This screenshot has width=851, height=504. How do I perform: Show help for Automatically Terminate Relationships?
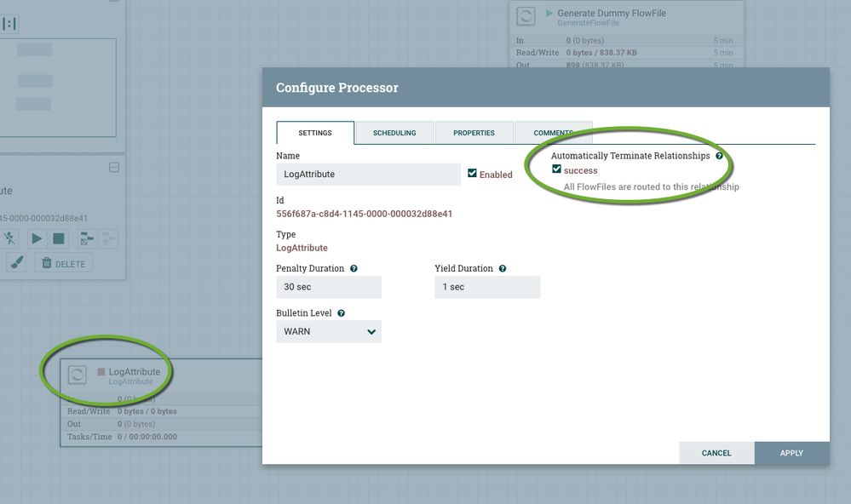click(x=719, y=156)
